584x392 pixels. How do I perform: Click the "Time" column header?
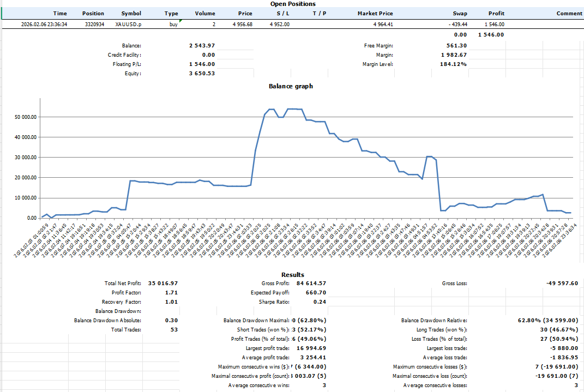[x=61, y=14]
